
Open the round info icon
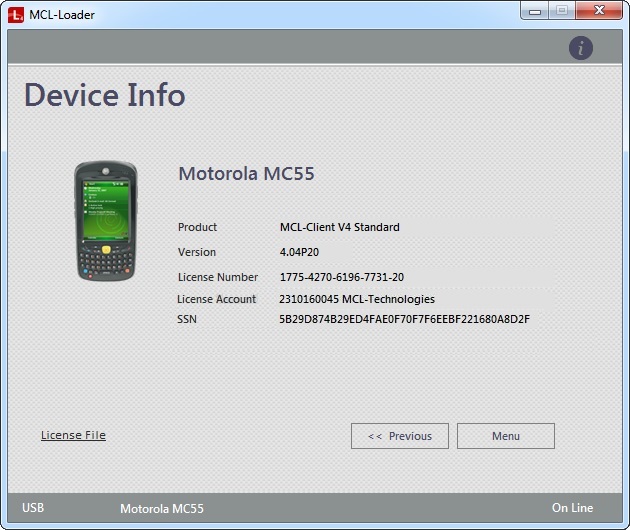pos(581,48)
